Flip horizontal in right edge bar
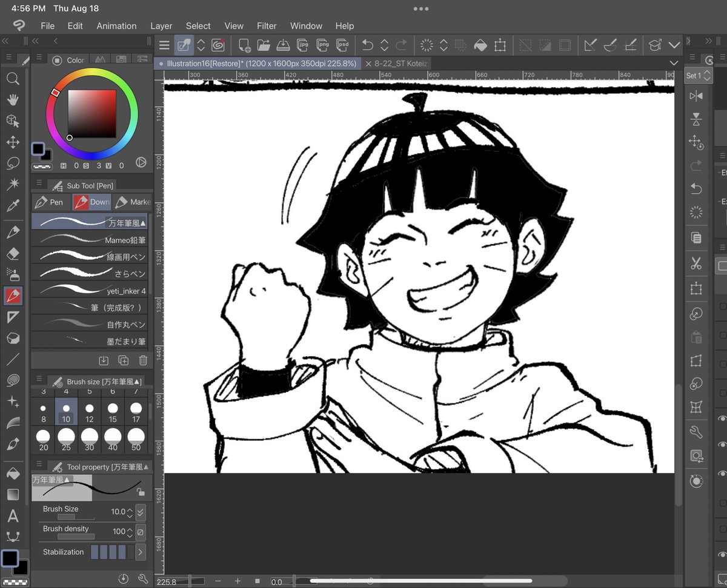Screen dimensions: 727x588 696,96
